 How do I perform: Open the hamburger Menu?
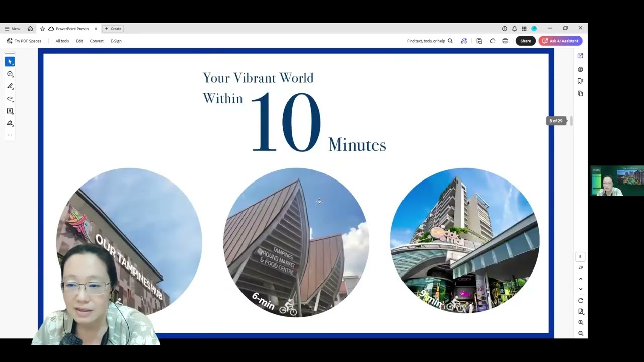pyautogui.click(x=12, y=29)
